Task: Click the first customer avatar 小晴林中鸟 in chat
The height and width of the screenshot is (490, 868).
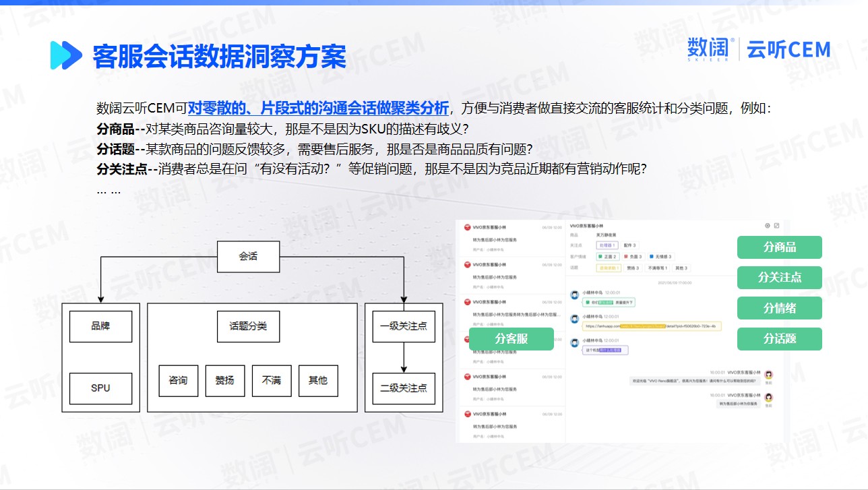Action: 575,295
